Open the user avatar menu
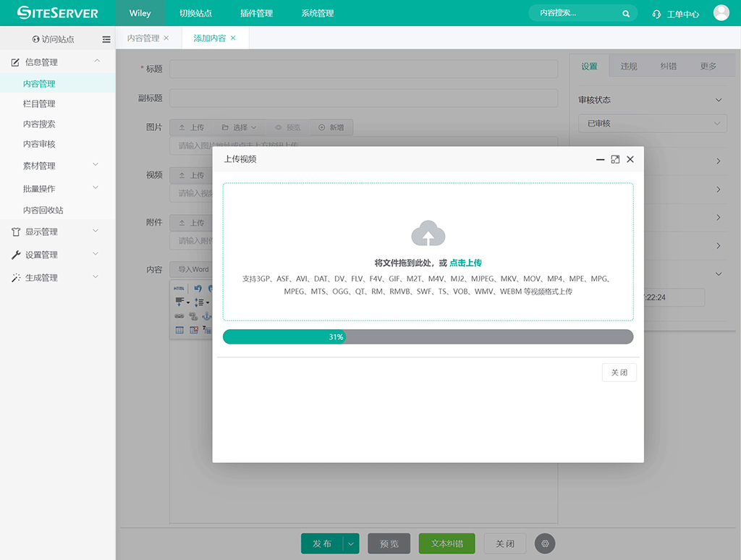 click(721, 13)
